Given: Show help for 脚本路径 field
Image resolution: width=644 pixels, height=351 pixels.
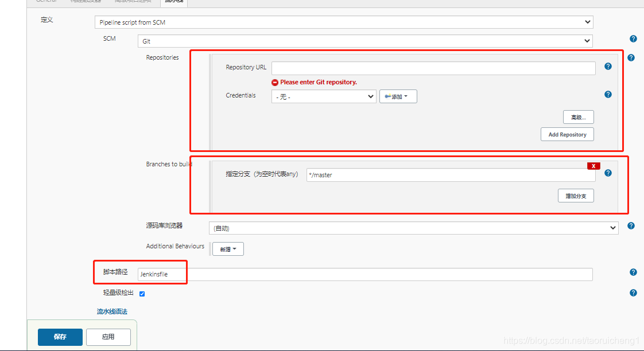Looking at the screenshot, I should click(x=633, y=272).
